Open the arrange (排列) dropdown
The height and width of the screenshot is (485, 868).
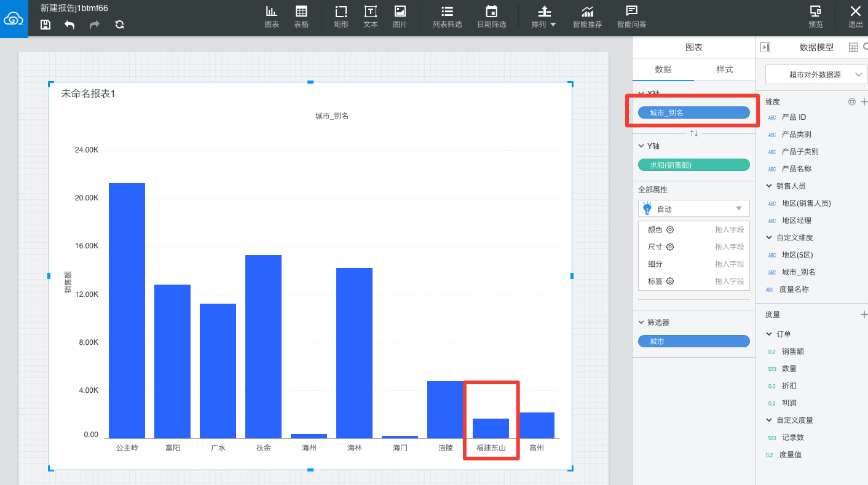[x=544, y=17]
